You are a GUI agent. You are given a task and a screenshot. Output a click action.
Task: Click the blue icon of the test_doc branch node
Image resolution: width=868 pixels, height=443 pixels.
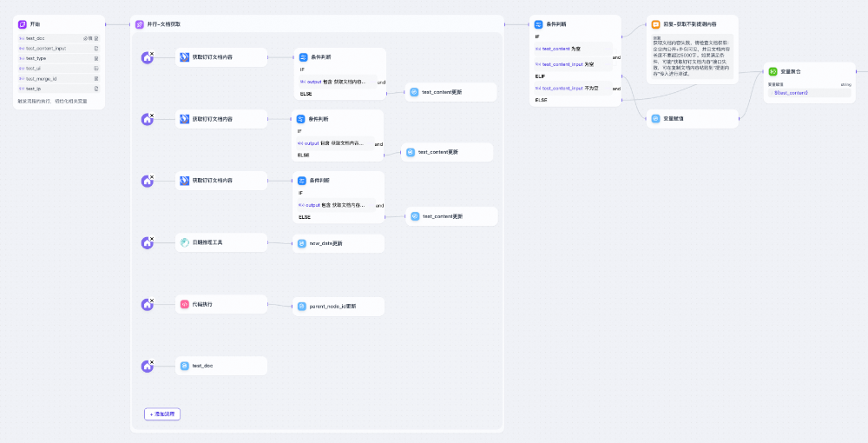(x=184, y=366)
